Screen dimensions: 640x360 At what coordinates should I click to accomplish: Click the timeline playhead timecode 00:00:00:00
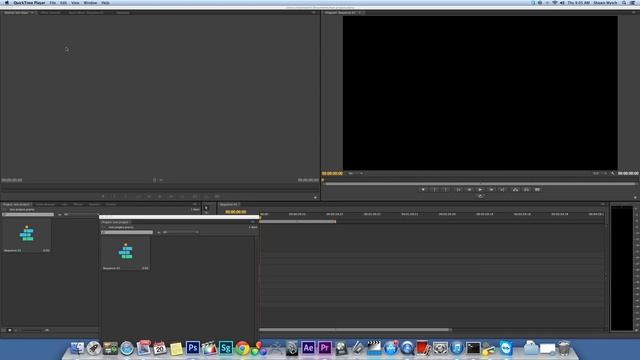tap(236, 212)
